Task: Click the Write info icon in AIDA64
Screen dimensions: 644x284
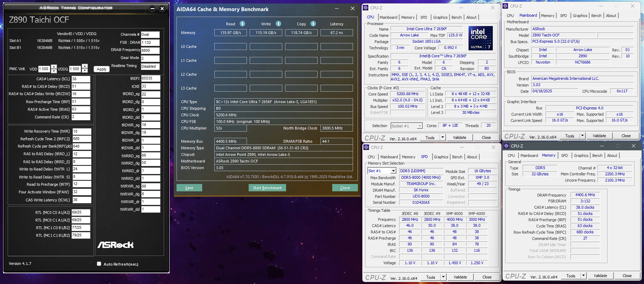Action: pyautogui.click(x=278, y=24)
